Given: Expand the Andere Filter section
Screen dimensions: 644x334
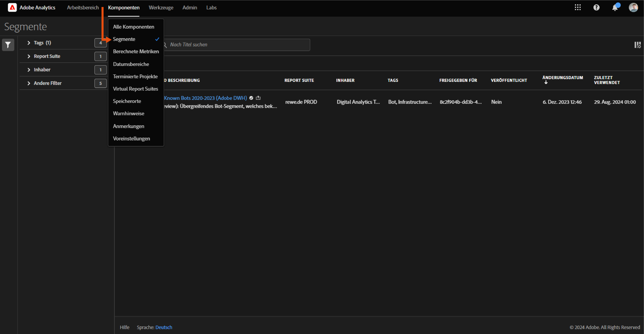Looking at the screenshot, I should click(x=29, y=83).
